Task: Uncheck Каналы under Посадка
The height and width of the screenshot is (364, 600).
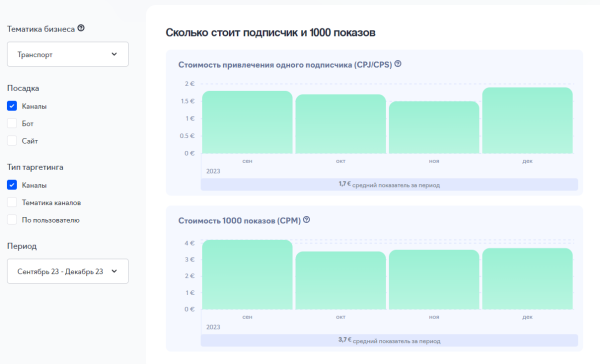Action: 12,106
